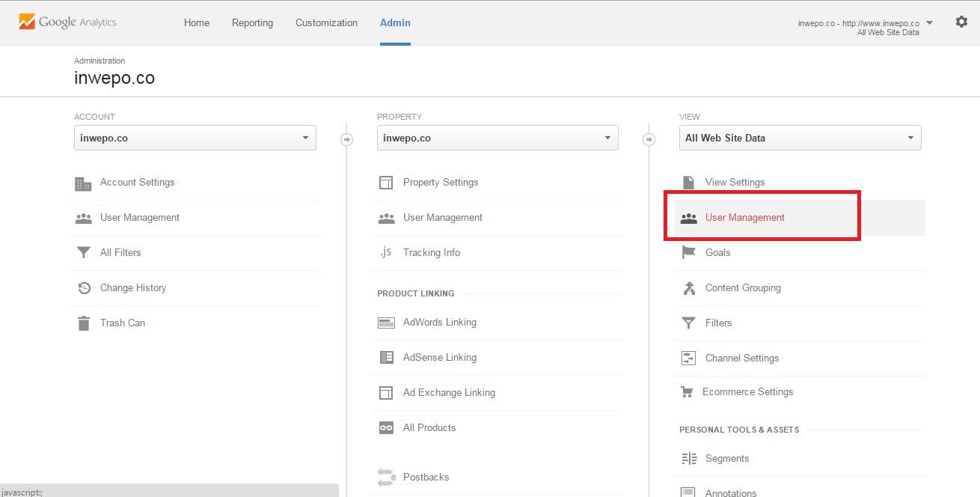This screenshot has height=497, width=980.
Task: Click the Ecommerce Settings cart icon
Action: [687, 392]
